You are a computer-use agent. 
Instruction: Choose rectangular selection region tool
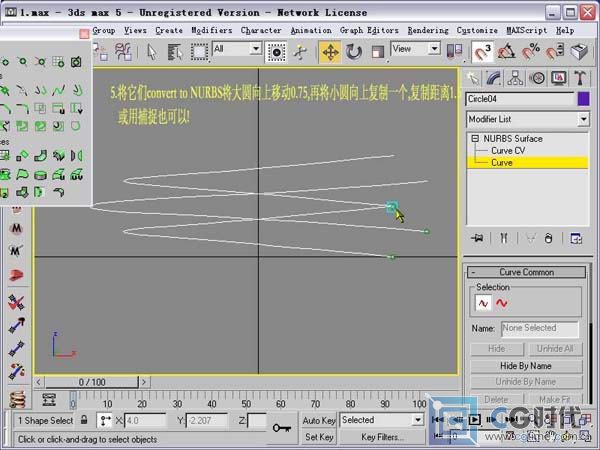(199, 52)
